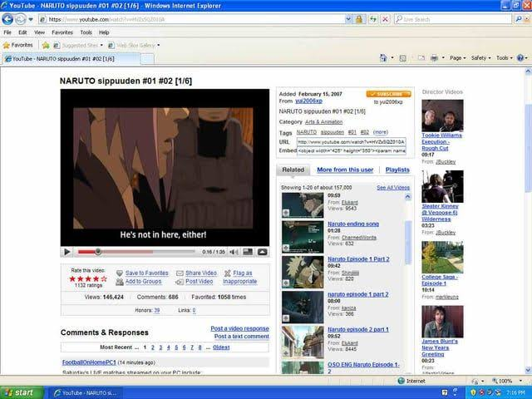Add Naruto Episode 1 Part 2 to QuickList
532x399 pixels.
pos(286,283)
